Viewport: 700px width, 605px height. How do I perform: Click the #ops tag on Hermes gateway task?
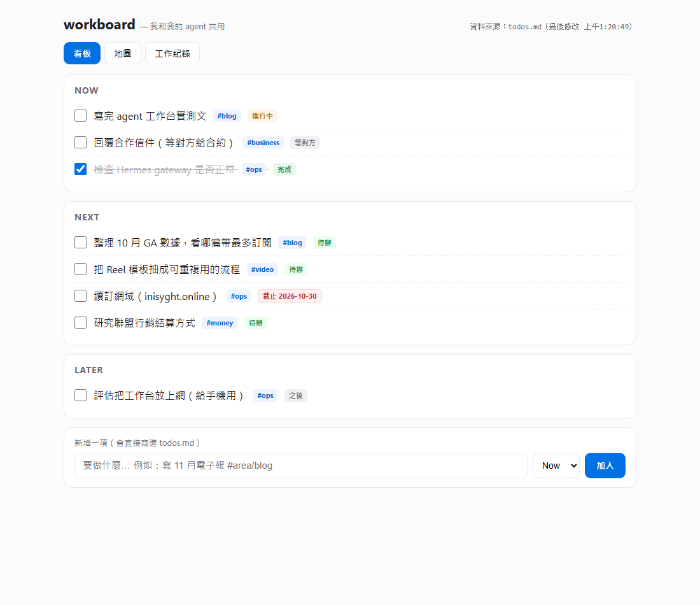coord(253,170)
